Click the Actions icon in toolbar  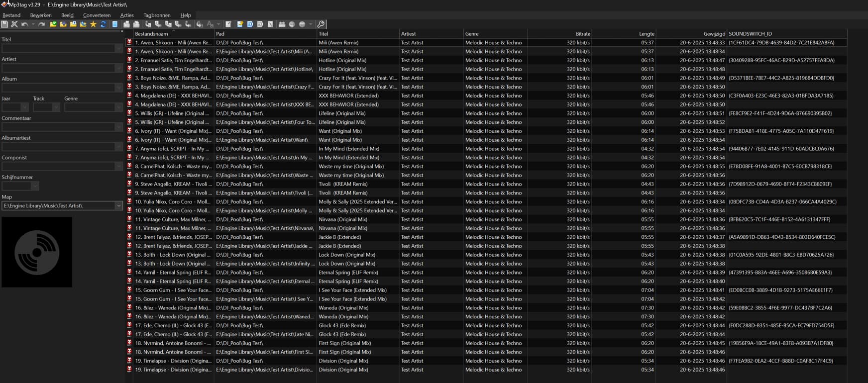point(200,24)
